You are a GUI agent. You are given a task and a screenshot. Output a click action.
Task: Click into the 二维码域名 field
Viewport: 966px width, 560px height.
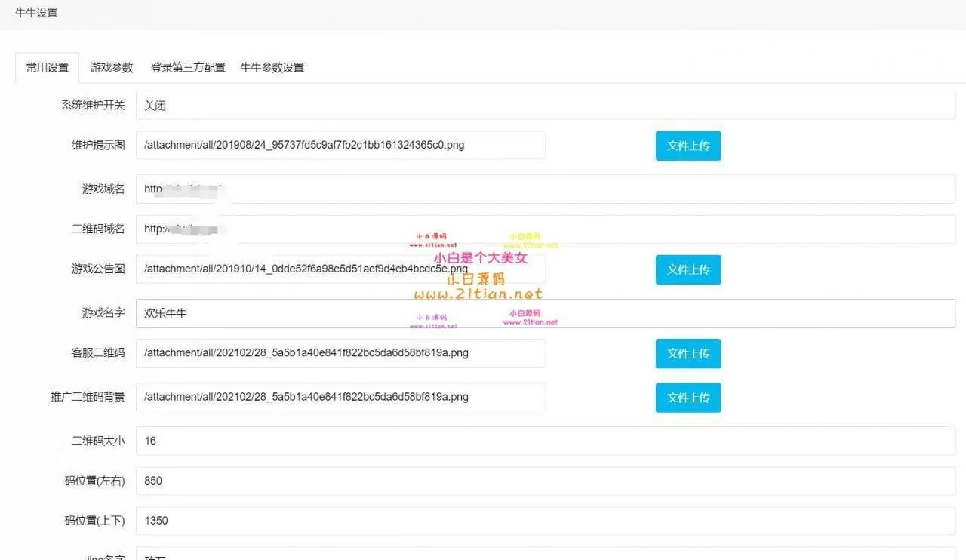pyautogui.click(x=545, y=229)
